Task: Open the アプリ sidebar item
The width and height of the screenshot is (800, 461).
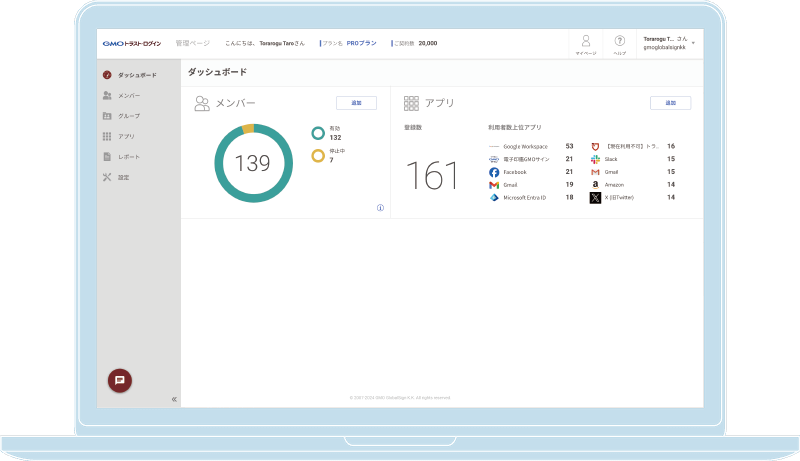Action: pos(126,136)
